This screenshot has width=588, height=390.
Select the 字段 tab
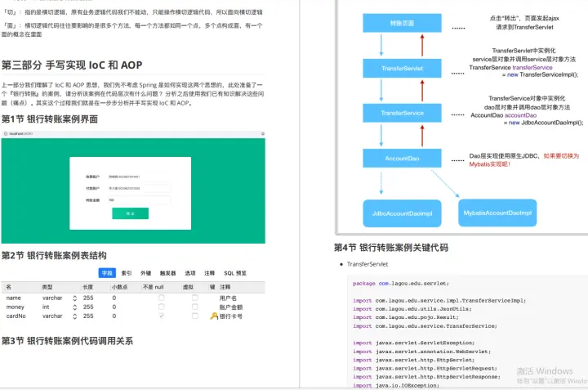click(x=107, y=273)
